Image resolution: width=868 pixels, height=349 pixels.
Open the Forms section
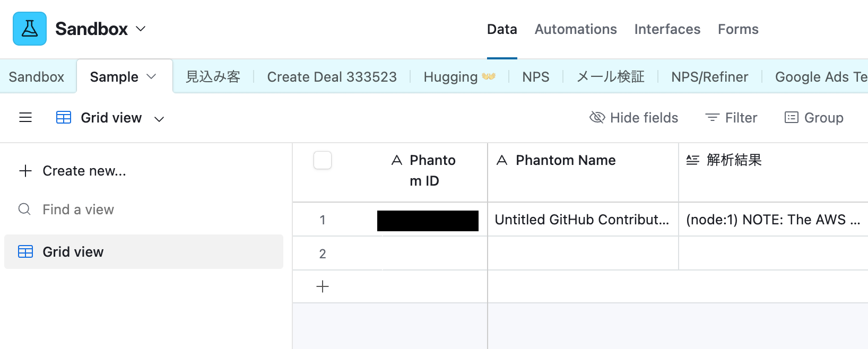738,29
